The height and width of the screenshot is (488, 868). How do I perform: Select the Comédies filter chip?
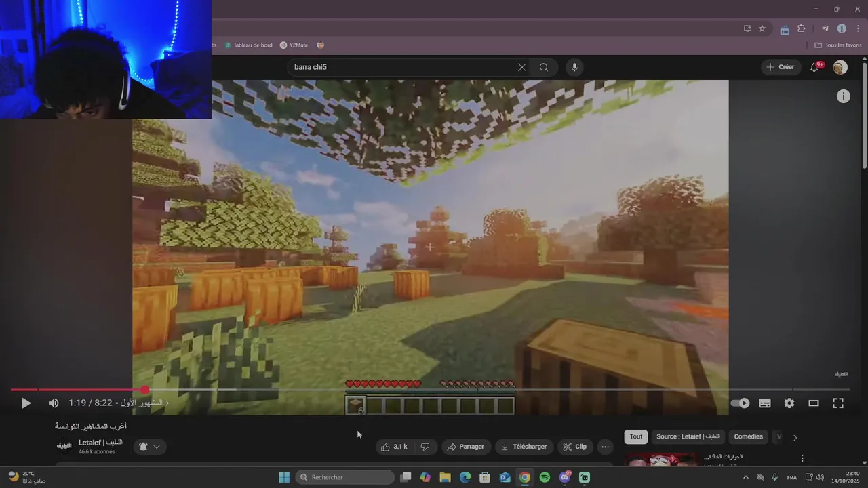pos(749,437)
